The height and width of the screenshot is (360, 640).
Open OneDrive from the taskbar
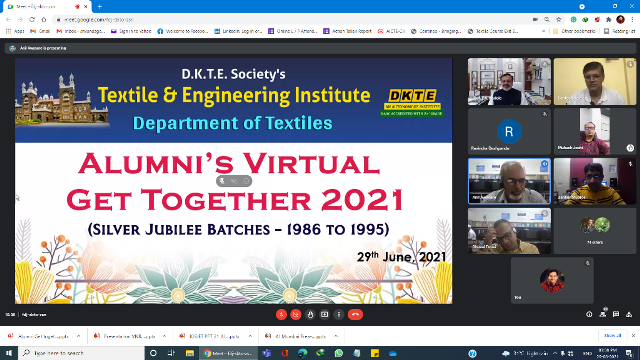(x=393, y=353)
